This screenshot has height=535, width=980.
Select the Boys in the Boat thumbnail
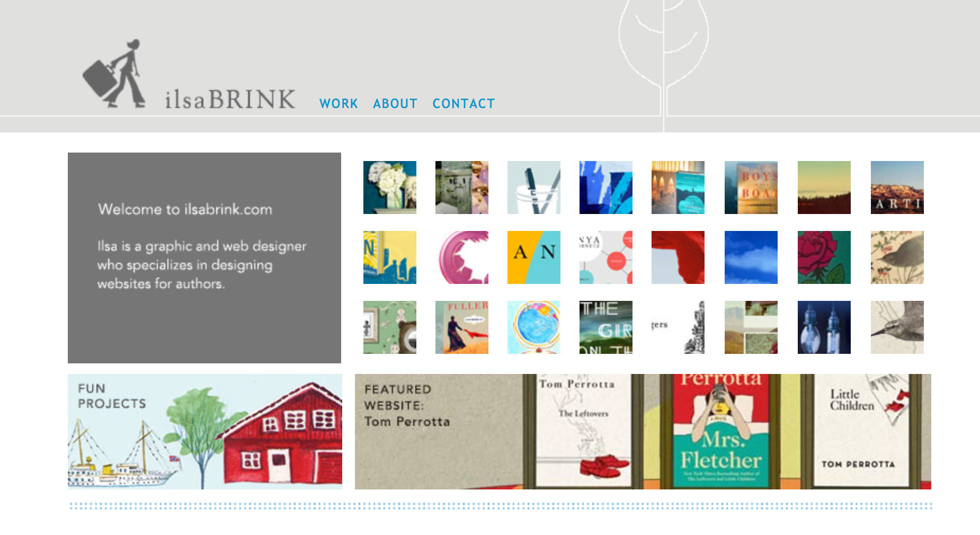point(751,188)
